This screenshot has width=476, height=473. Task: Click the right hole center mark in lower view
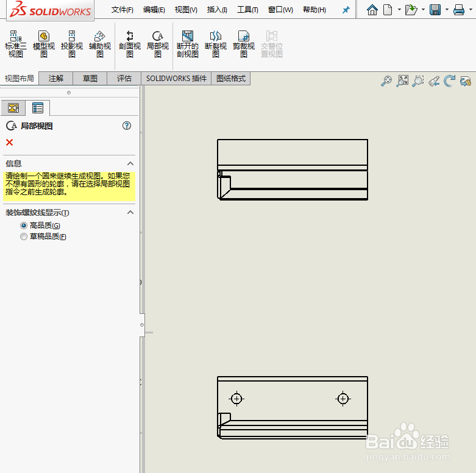343,399
